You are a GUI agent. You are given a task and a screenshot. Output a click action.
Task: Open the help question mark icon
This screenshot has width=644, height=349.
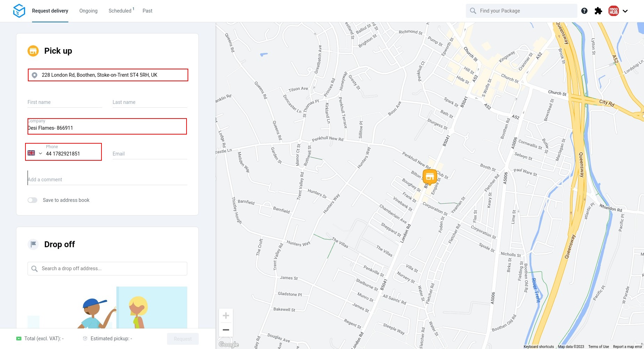pos(584,11)
